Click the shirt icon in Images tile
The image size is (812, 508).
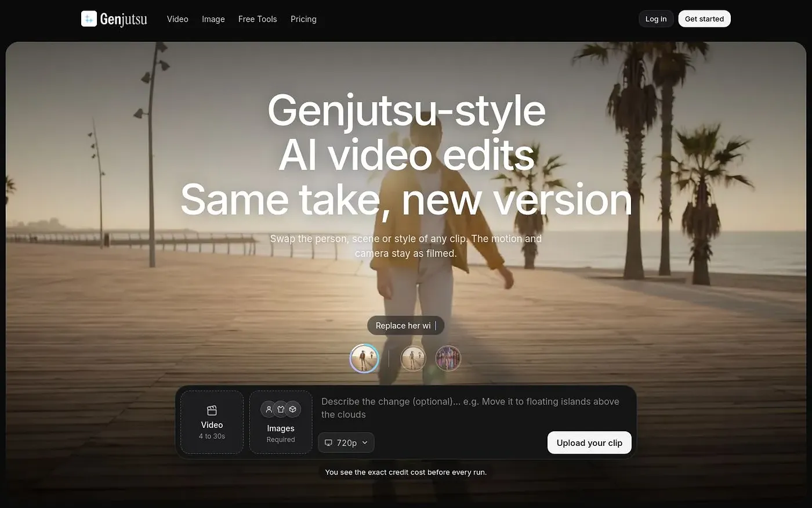point(281,409)
